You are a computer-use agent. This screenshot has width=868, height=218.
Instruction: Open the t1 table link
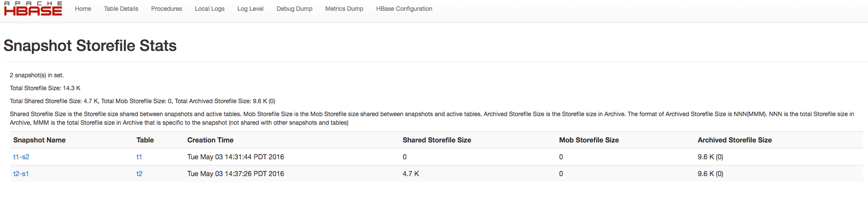coord(139,157)
